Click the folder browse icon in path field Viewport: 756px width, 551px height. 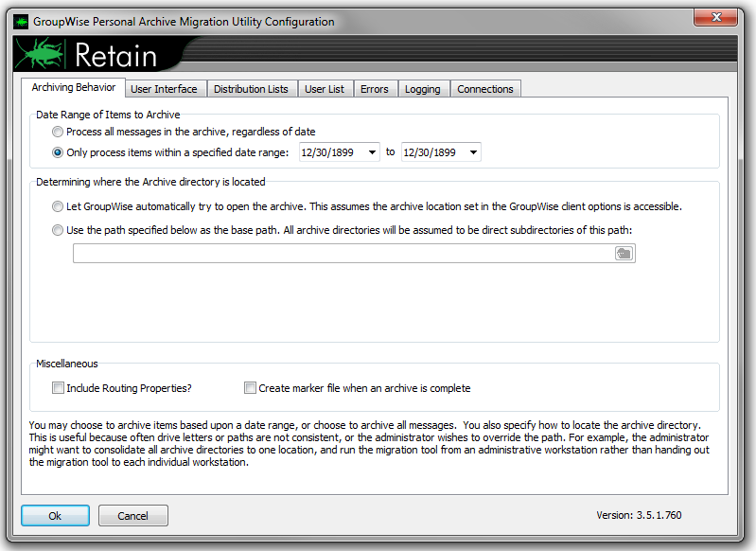click(624, 254)
